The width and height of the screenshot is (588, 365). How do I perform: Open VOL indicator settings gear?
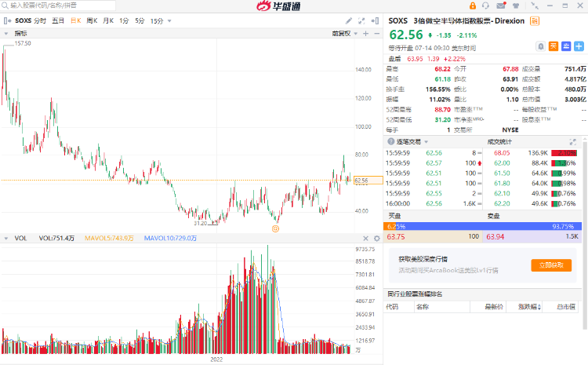(377, 239)
